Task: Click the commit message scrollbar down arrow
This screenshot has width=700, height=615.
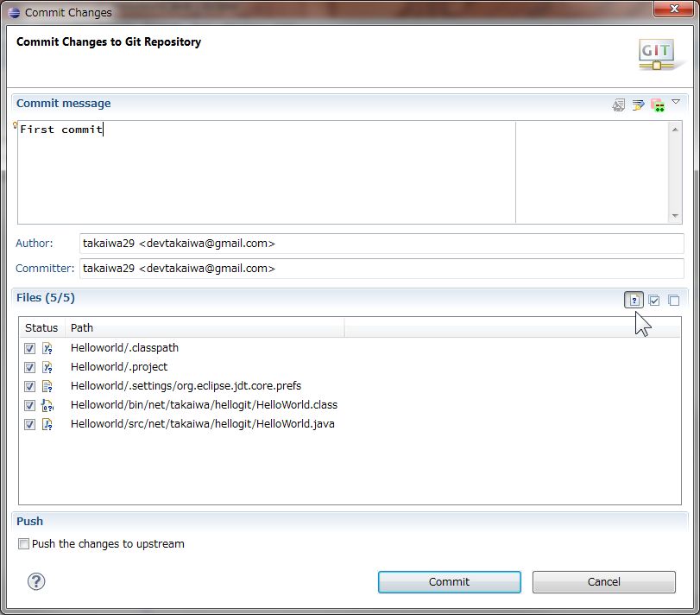Action: tap(675, 216)
